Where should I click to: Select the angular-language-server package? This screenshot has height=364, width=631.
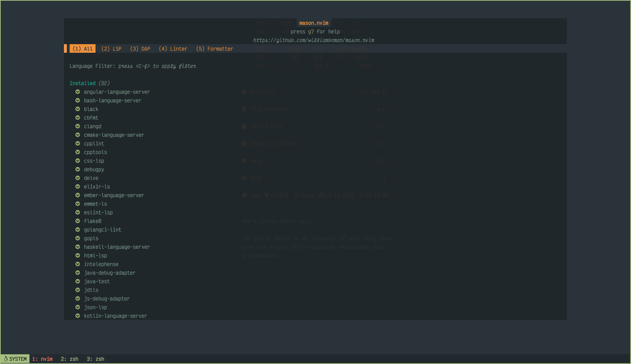coord(117,92)
